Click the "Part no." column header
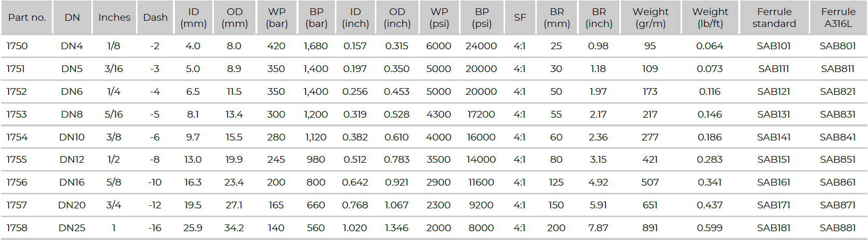This screenshot has width=868, height=240. tap(27, 18)
